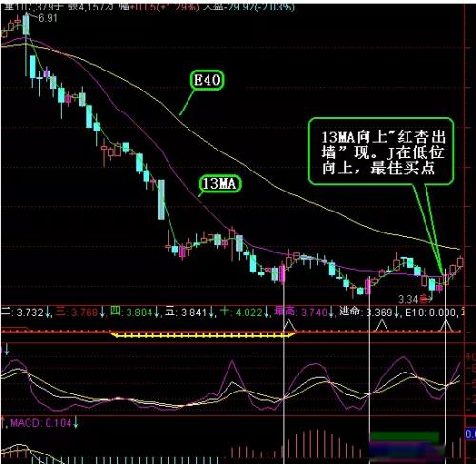The height and width of the screenshot is (464, 476).
Task: Click the last red candle at the chart's right edge
Action: point(460,262)
